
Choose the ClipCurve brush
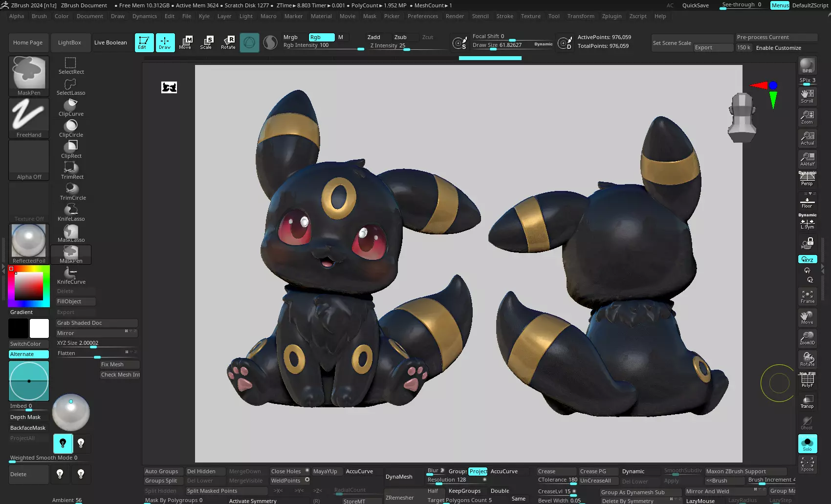pyautogui.click(x=71, y=107)
